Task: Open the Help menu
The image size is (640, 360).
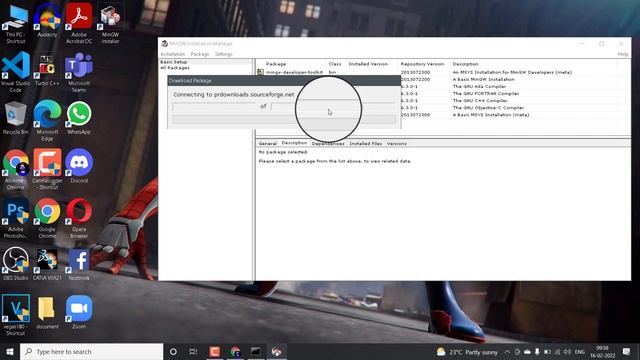Action: point(623,54)
